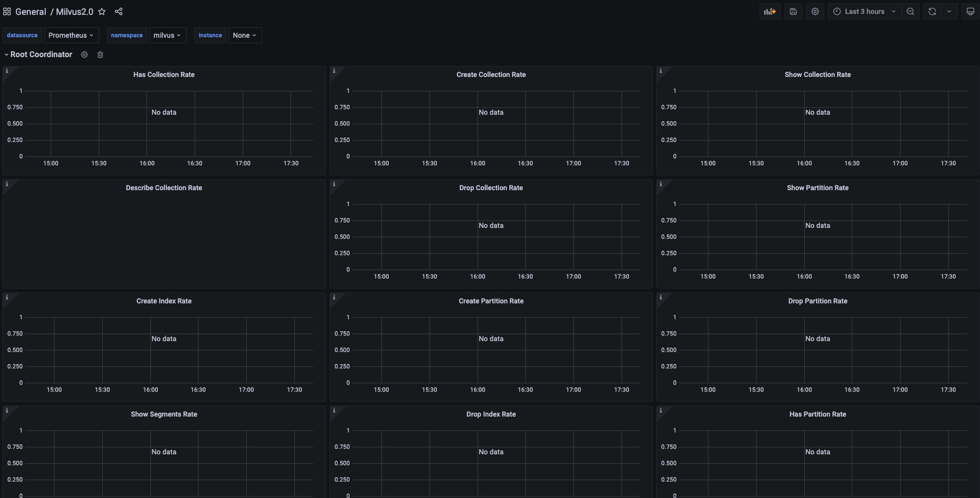The height and width of the screenshot is (498, 980).
Task: Open the instance None dropdown
Action: point(245,35)
